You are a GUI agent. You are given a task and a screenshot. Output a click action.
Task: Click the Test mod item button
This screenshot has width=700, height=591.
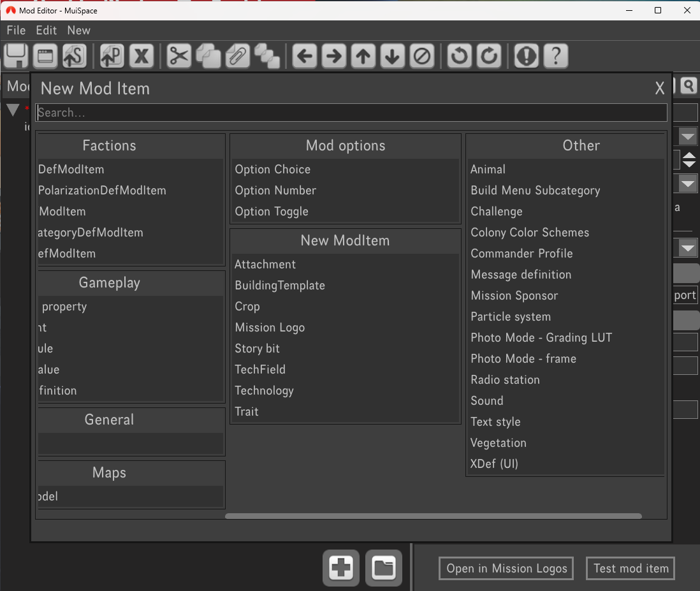tap(631, 568)
